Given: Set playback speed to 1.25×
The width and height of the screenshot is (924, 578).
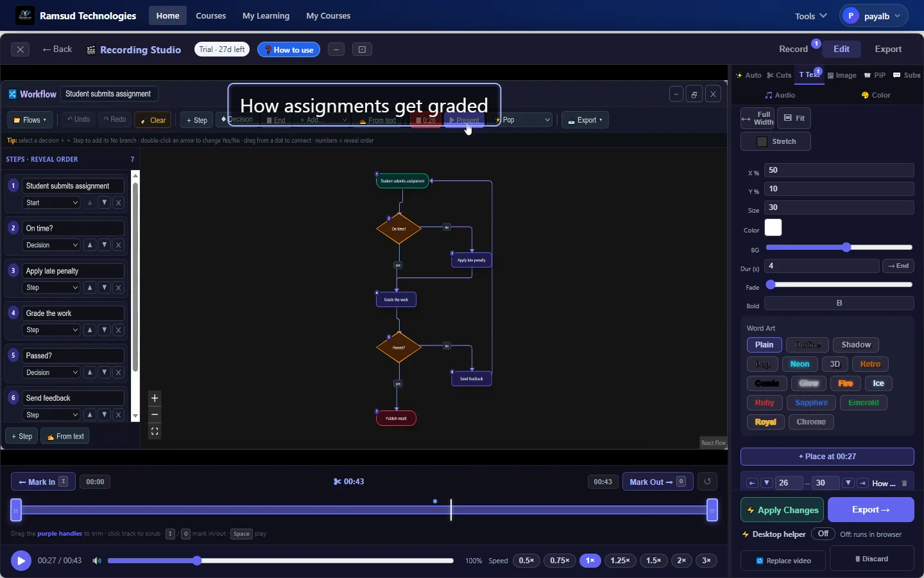Looking at the screenshot, I should (x=620, y=561).
